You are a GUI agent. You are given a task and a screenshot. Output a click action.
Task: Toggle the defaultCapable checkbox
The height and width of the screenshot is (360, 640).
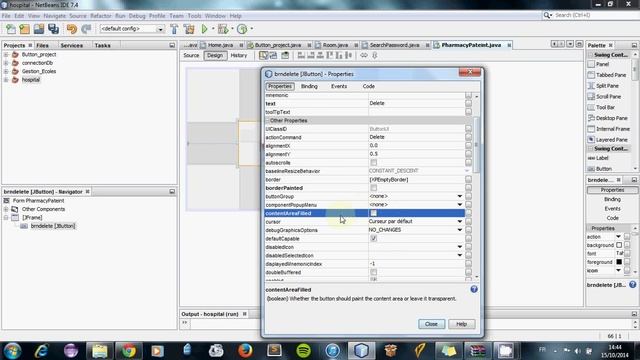tap(373, 238)
